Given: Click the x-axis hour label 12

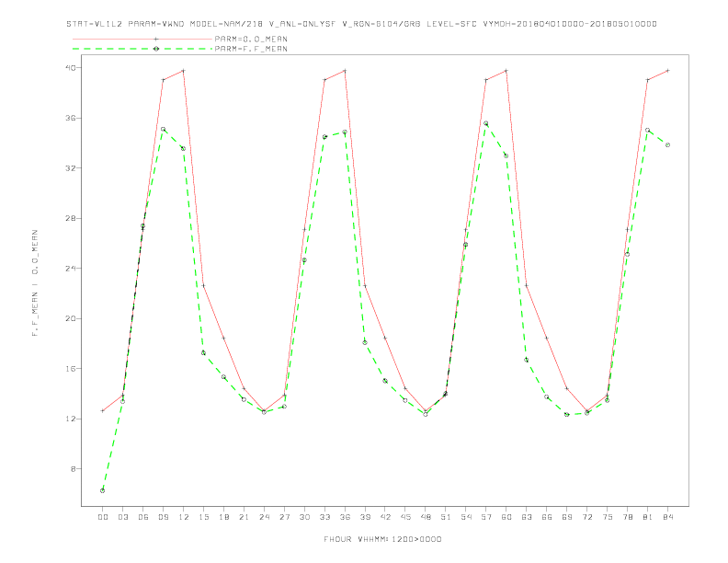Looking at the screenshot, I should (184, 517).
